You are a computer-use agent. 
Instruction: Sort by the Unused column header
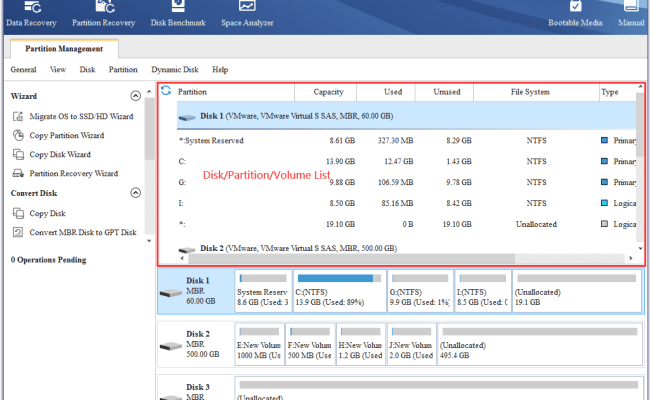(444, 92)
